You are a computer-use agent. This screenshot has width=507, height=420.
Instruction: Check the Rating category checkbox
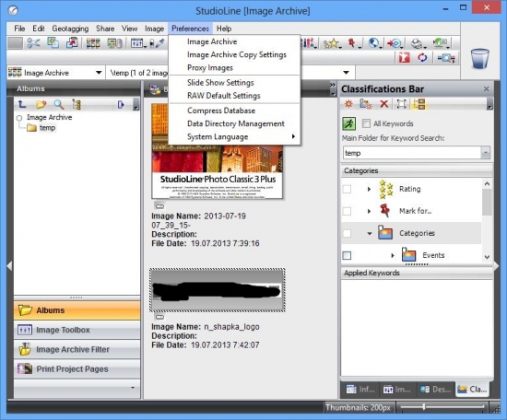(347, 189)
